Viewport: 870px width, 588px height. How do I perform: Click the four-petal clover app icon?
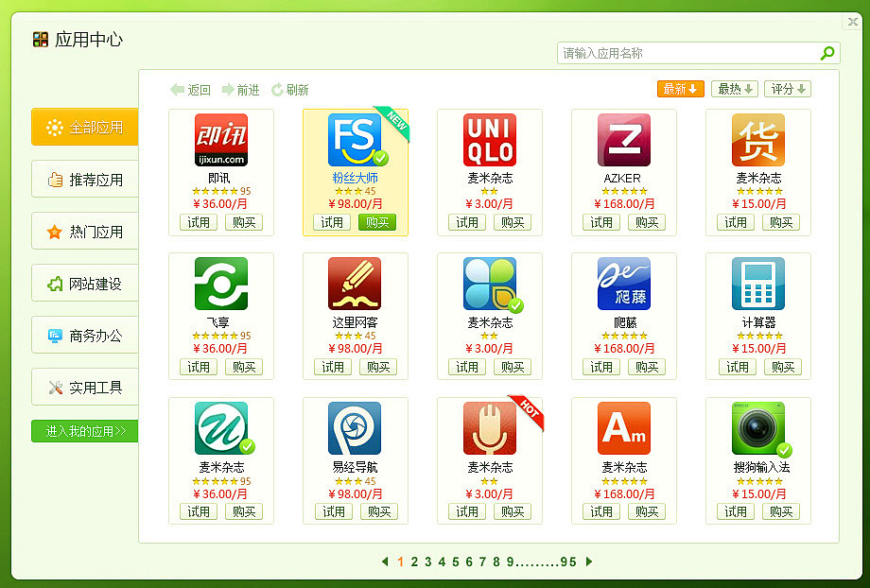(490, 284)
